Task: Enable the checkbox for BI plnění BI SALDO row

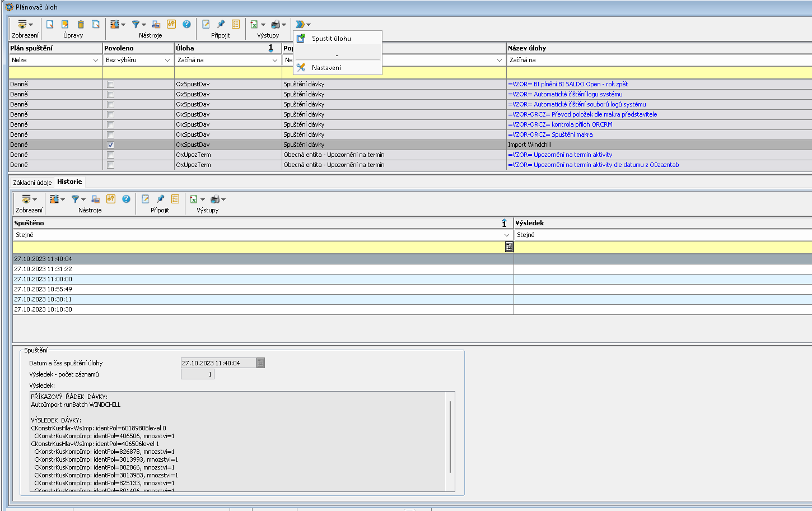Action: pos(110,84)
